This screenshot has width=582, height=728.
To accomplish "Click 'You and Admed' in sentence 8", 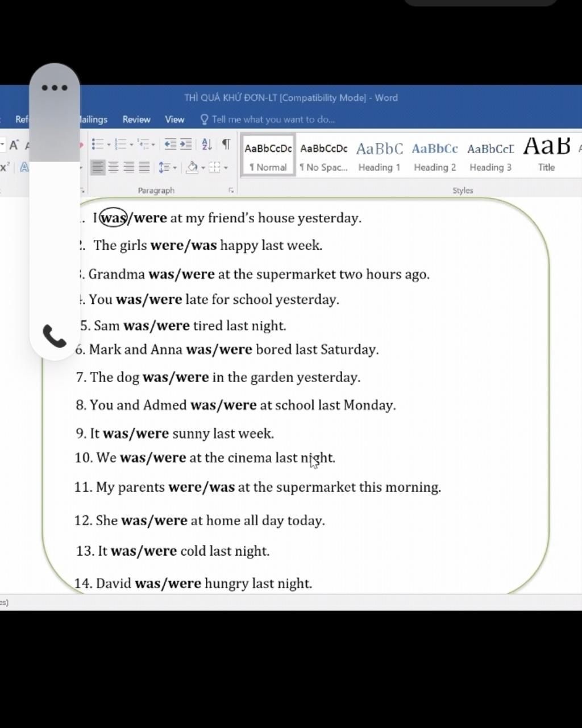I will (x=138, y=405).
